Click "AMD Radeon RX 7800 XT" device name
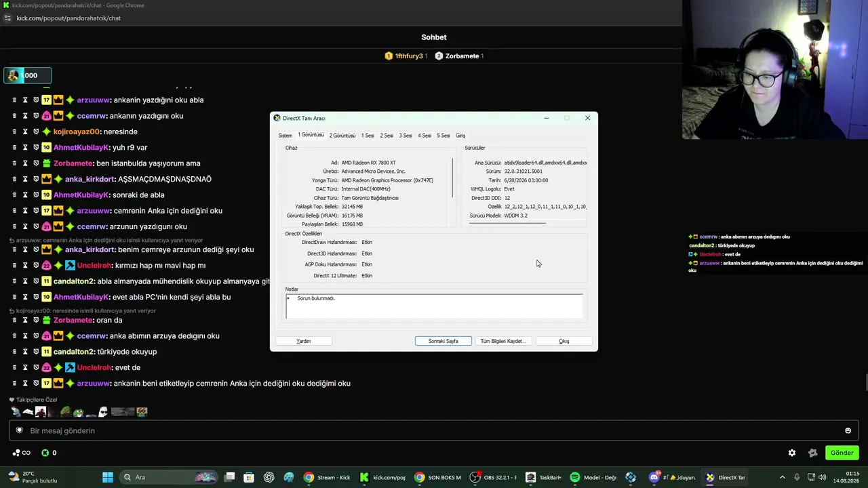This screenshot has width=868, height=488. 368,163
